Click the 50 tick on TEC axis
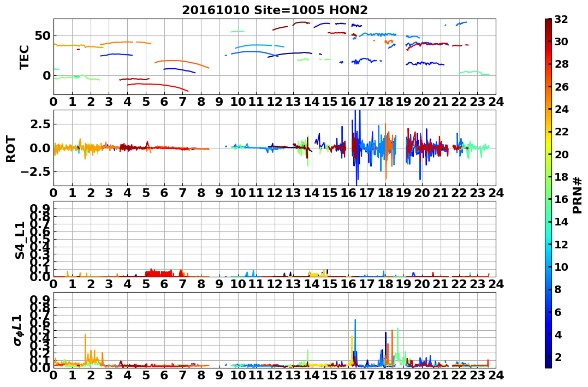Image resolution: width=588 pixels, height=387 pixels. click(43, 36)
